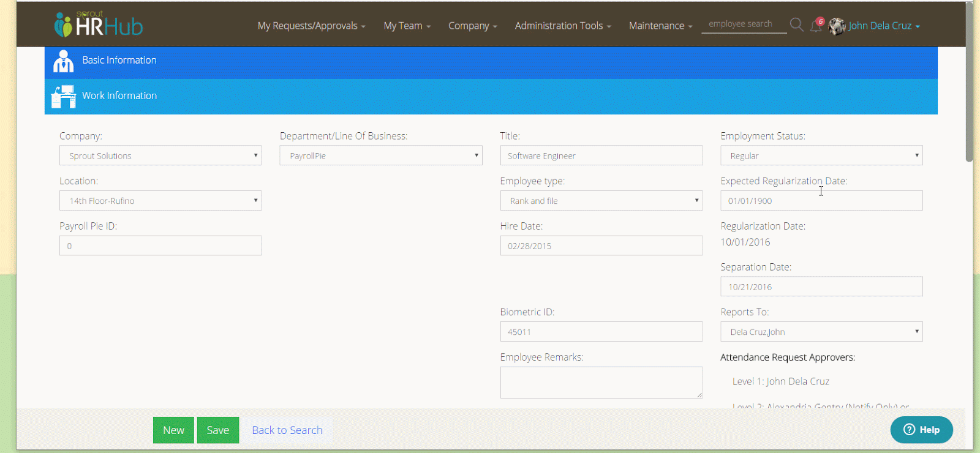
Task: Click Regularization Date value 10/01/2016
Action: pos(745,242)
